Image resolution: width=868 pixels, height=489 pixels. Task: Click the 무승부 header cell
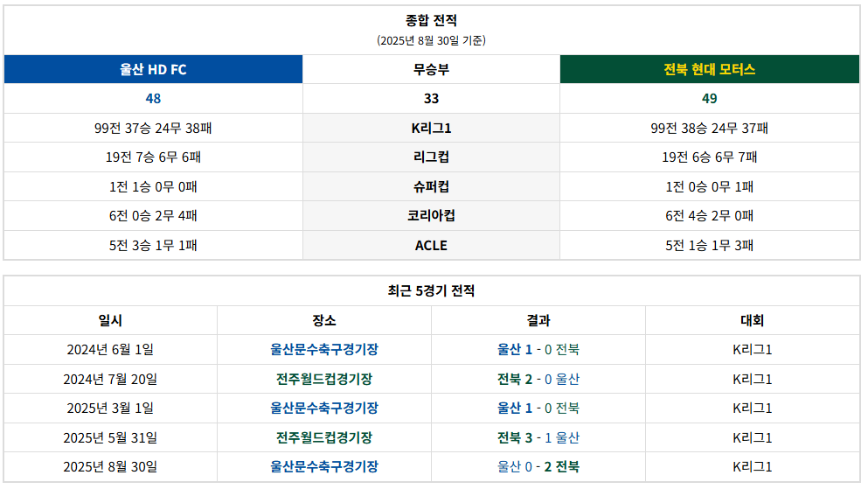point(431,70)
